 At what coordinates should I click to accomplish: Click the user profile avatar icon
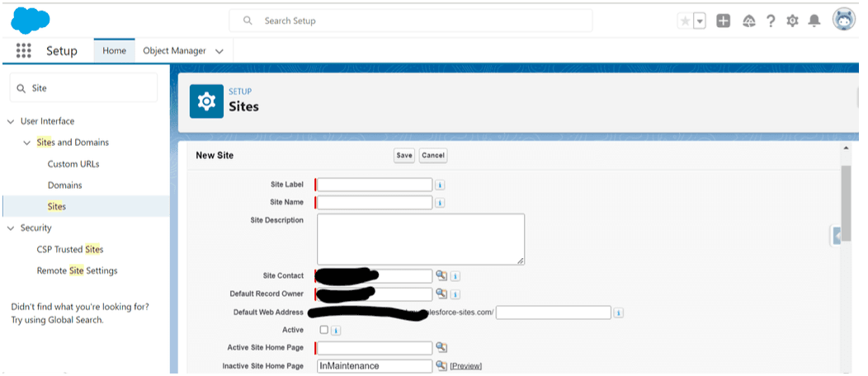(x=843, y=21)
